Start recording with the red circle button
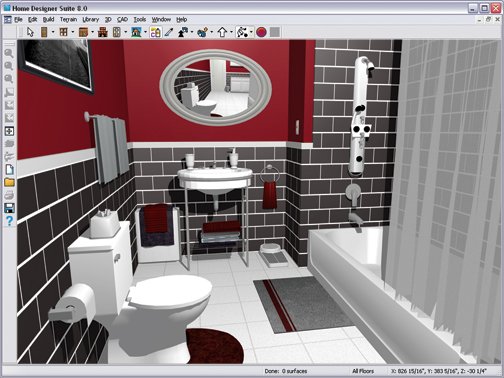The width and height of the screenshot is (504, 378). click(262, 32)
